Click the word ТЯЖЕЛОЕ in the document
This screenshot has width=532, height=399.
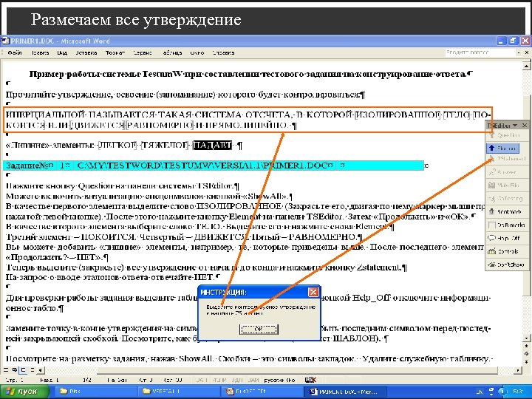point(165,146)
